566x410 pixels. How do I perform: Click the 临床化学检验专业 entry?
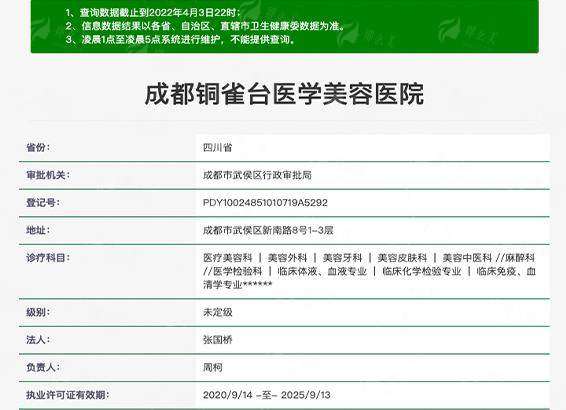pos(422,271)
